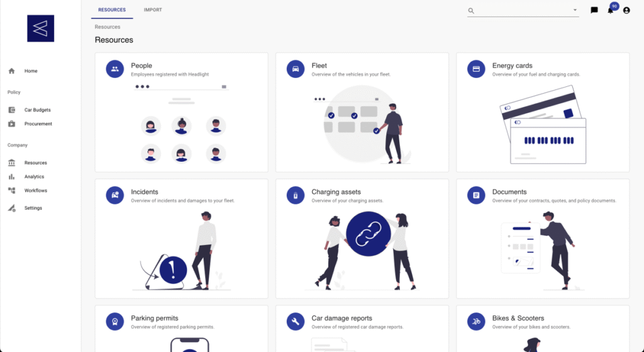Click the Incidents card icon
This screenshot has width=644, height=352.
[114, 196]
